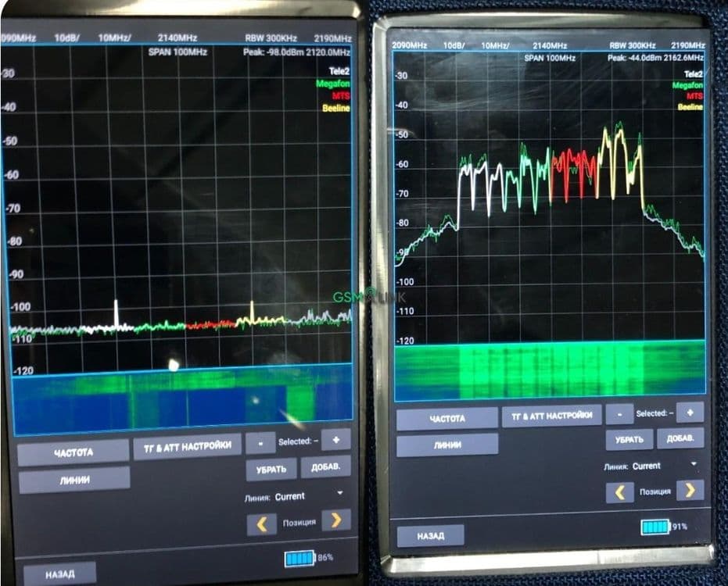Open ТГ & АТТ НАСТРОЙКИ on right device
Image resolution: width=728 pixels, height=586 pixels.
pyautogui.click(x=551, y=416)
